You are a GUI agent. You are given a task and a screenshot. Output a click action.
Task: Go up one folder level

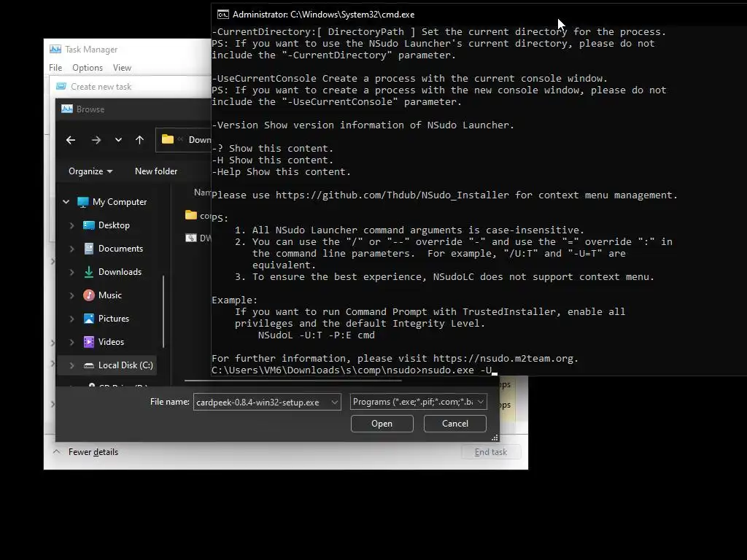139,140
